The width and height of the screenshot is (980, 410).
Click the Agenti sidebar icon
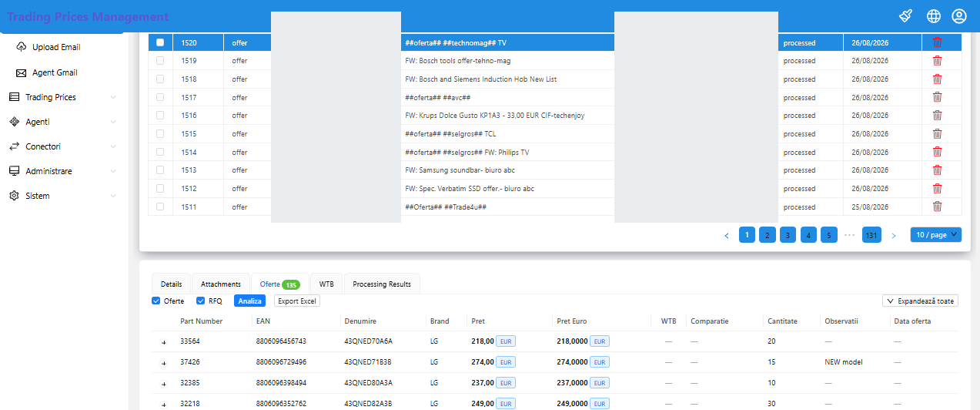[x=13, y=122]
